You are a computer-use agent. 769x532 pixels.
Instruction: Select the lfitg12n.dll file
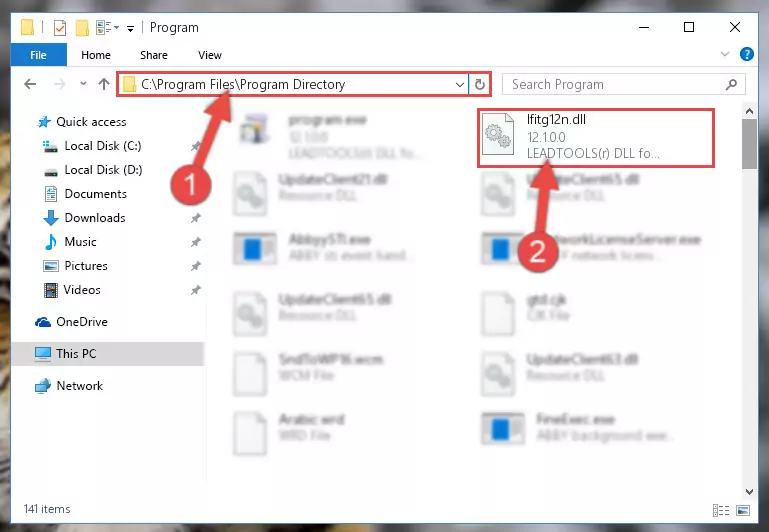coord(595,138)
